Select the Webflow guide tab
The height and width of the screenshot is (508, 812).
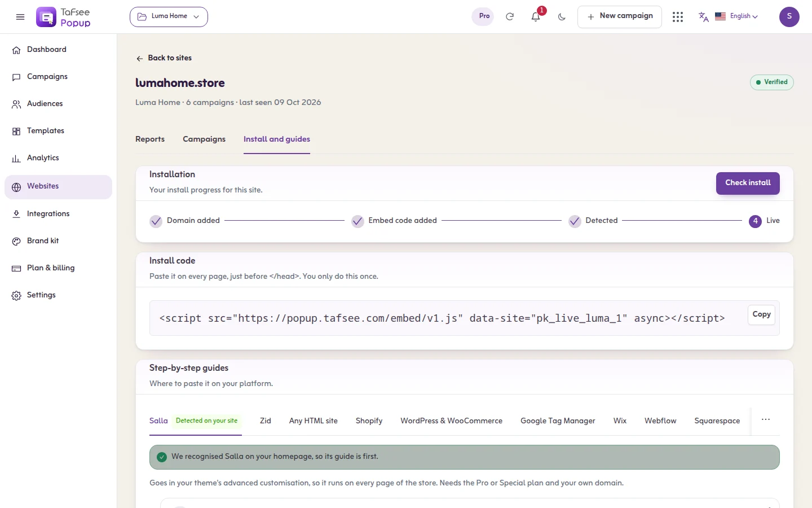[x=660, y=421]
